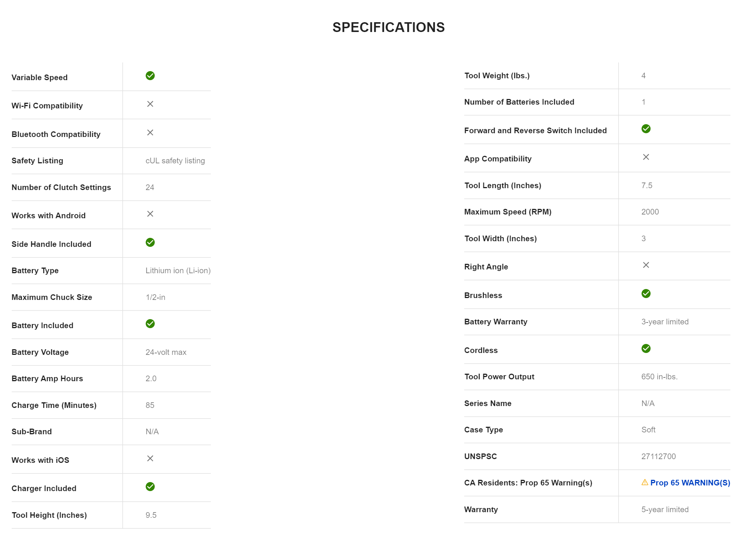Click the UNSPSC code 27112700

[658, 456]
